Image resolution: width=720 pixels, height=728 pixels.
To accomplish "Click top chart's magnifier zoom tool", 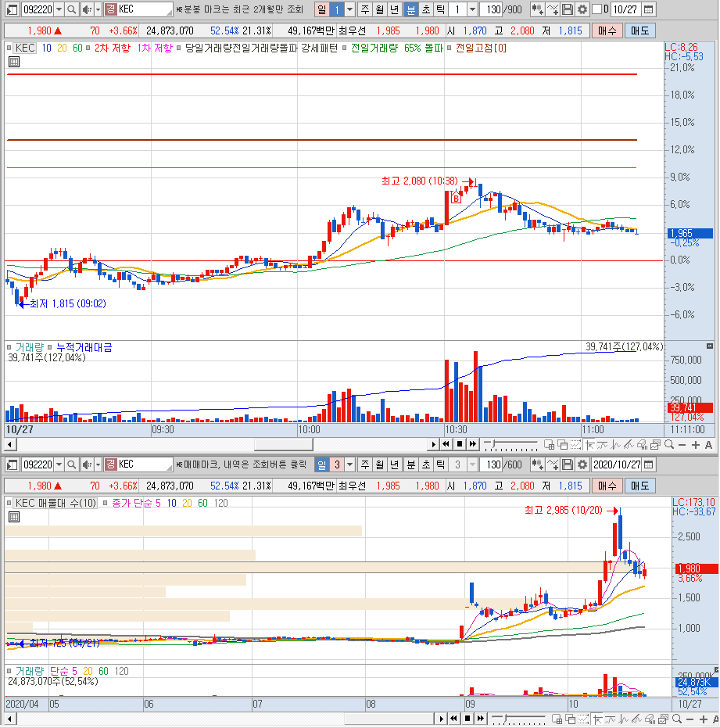I will pyautogui.click(x=669, y=445).
